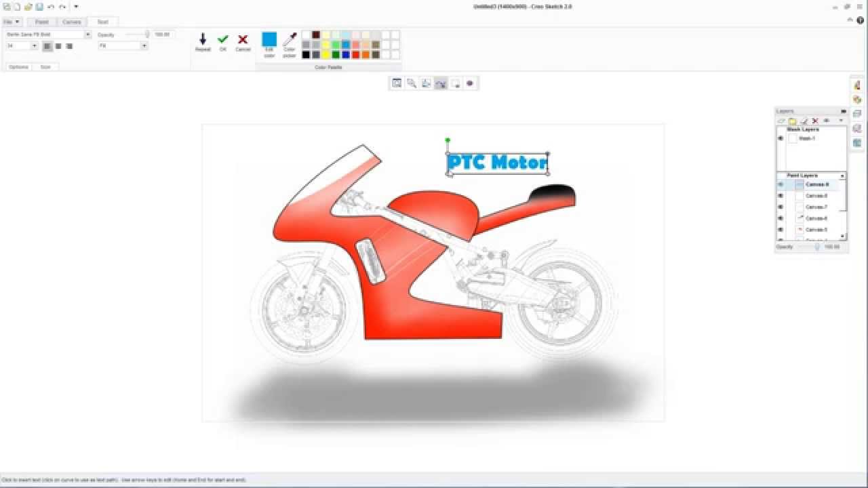
Task: Switch to the Paint tab
Action: click(x=42, y=22)
